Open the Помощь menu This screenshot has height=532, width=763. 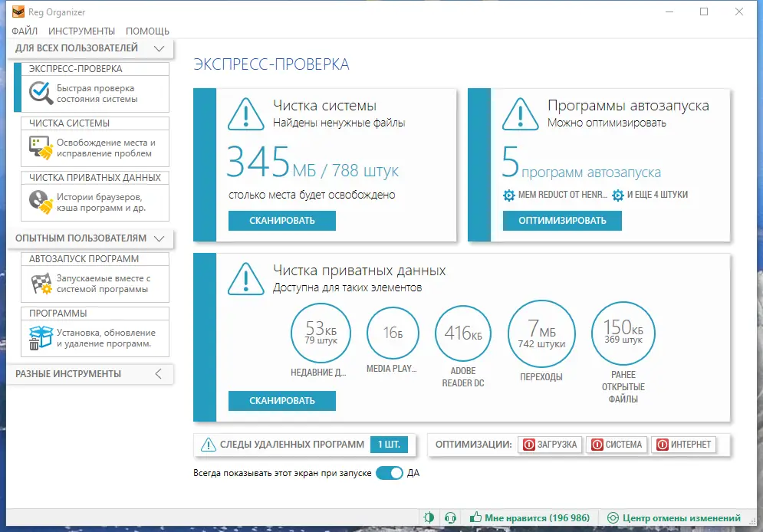(147, 31)
